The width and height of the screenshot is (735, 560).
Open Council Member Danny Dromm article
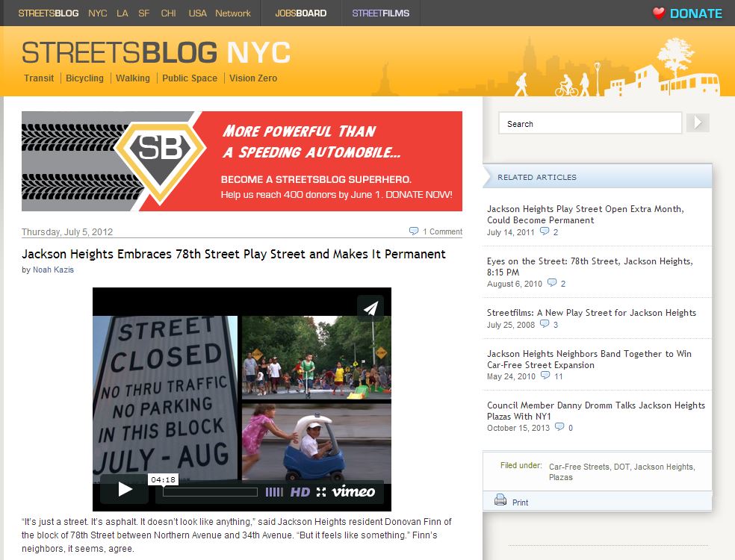tap(596, 411)
